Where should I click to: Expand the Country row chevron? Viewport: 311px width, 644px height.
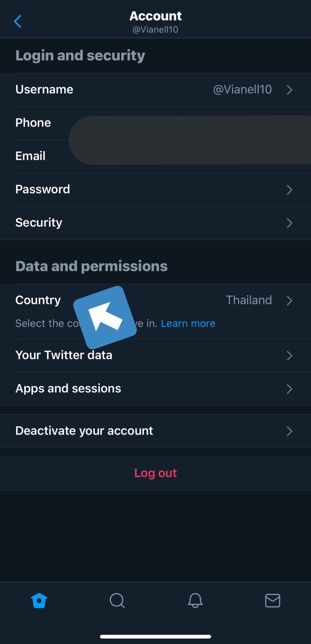pos(290,300)
